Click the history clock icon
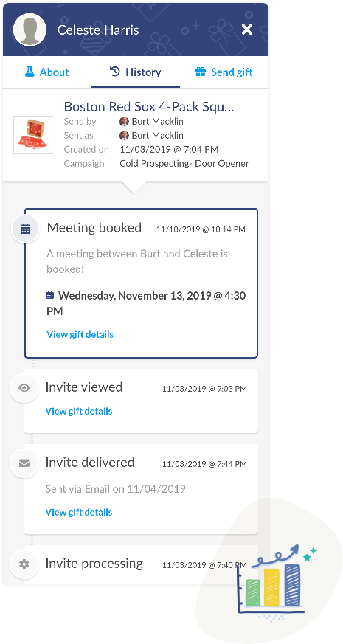This screenshot has height=644, width=343. click(x=115, y=72)
